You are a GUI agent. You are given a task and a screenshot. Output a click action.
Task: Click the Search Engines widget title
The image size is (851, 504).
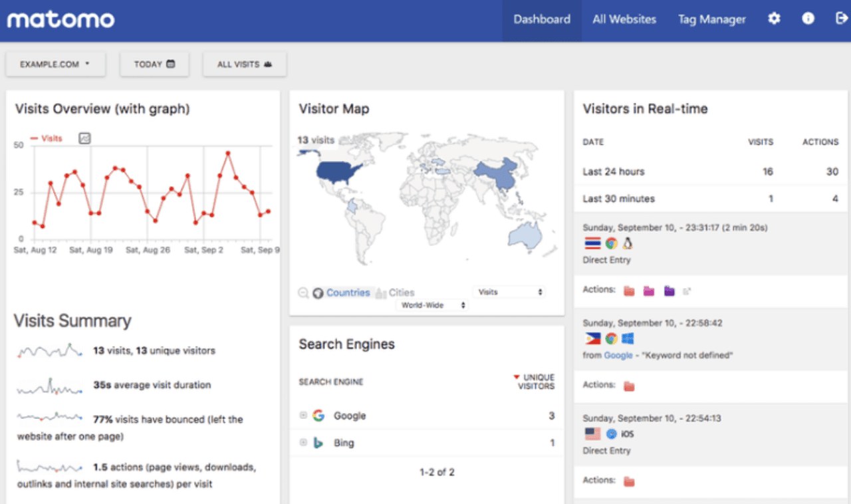(346, 344)
